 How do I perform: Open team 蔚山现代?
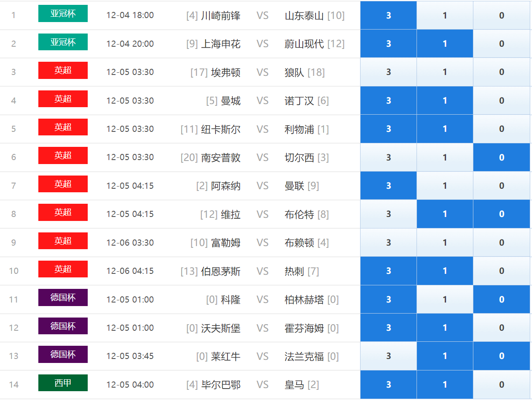pos(304,44)
